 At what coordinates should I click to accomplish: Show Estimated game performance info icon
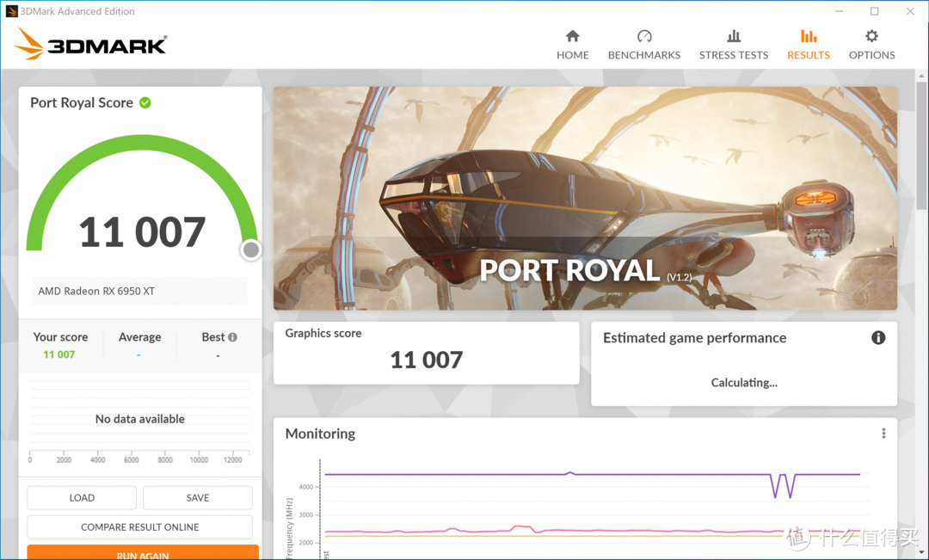(x=878, y=338)
